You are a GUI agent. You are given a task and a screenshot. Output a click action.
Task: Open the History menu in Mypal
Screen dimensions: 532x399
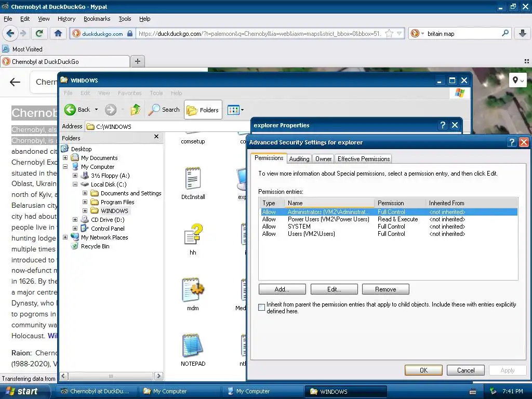click(x=66, y=19)
